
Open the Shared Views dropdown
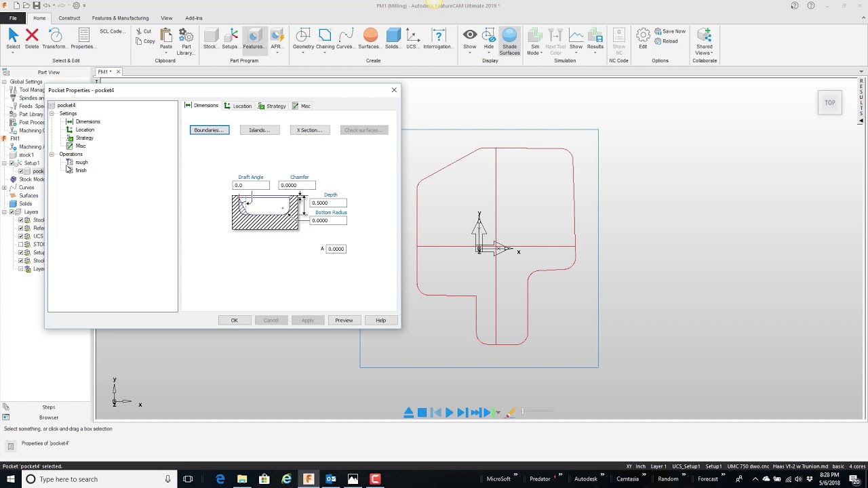tap(704, 41)
